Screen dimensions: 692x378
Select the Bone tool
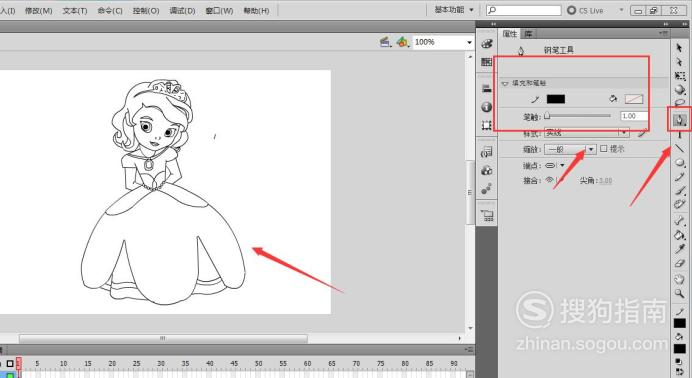680,221
